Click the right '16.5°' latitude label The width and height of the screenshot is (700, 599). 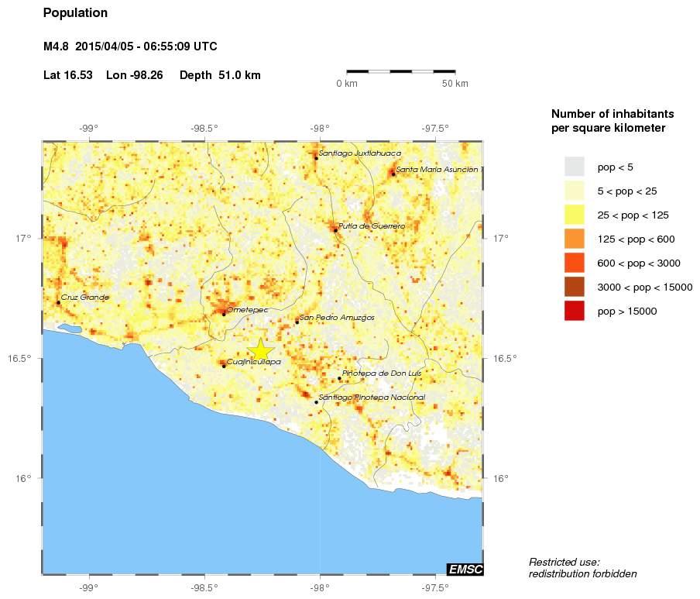[505, 358]
